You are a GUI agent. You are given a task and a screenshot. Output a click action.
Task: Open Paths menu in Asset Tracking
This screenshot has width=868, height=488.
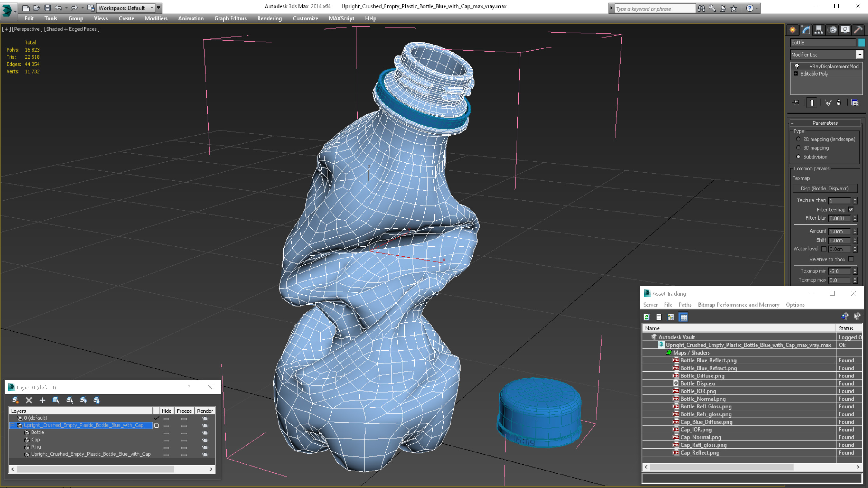[685, 305]
